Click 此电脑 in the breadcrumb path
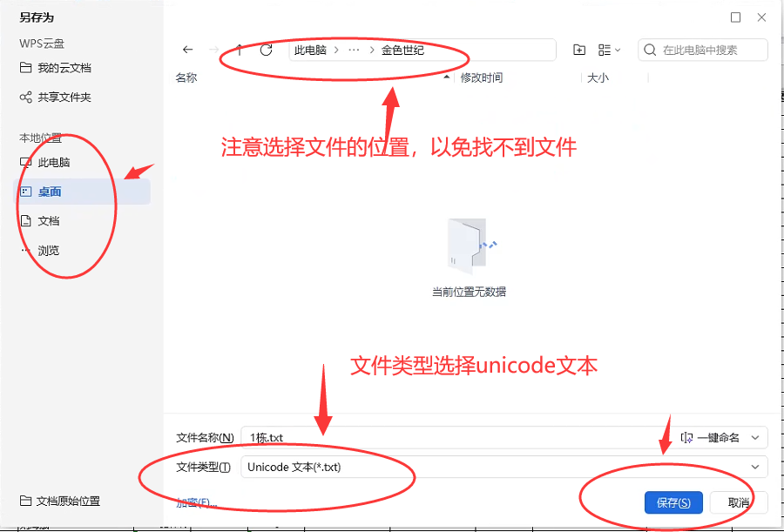Image resolution: width=784 pixels, height=532 pixels. [310, 51]
